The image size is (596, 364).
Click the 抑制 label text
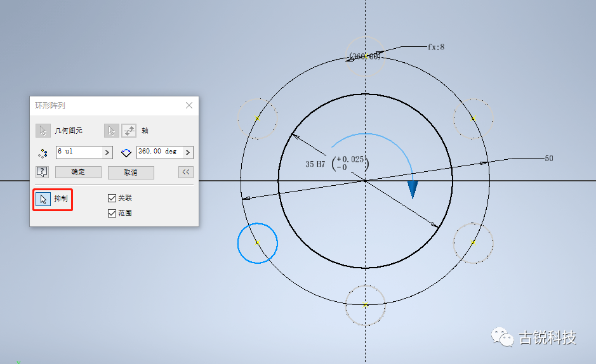(61, 198)
